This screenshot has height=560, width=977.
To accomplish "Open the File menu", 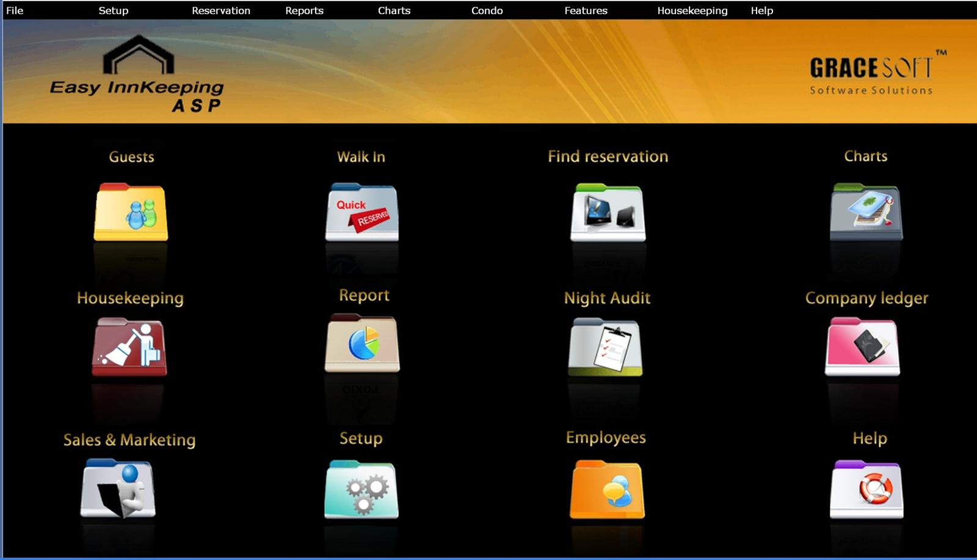I will coord(15,10).
